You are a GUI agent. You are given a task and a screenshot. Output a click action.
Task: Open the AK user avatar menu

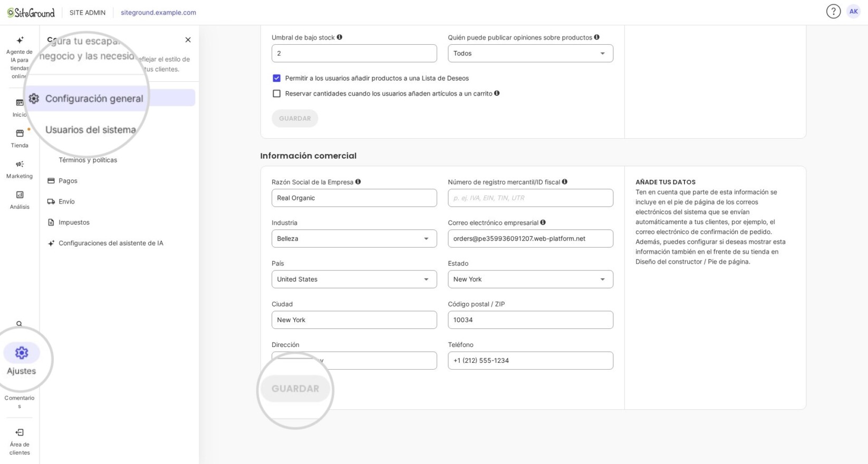coord(853,12)
